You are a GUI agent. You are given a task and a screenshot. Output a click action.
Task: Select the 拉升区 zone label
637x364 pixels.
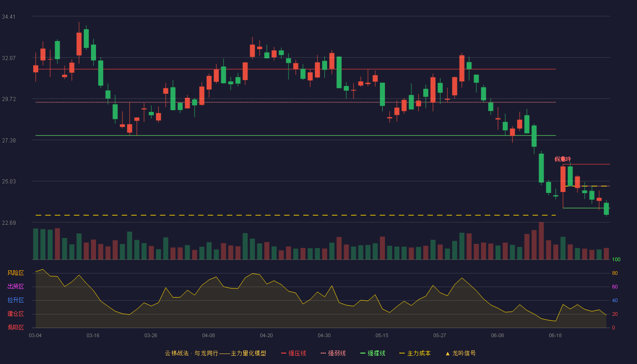[15, 300]
